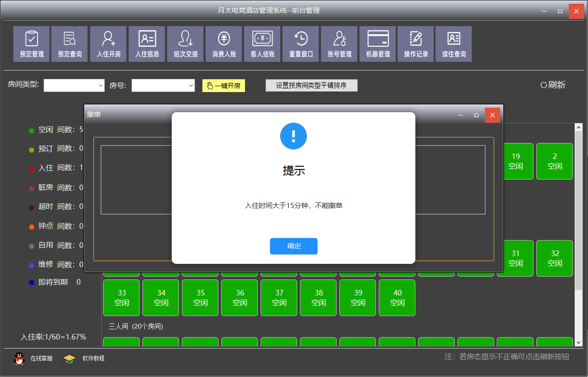Click the 预定查询 reservation query icon
The width and height of the screenshot is (588, 377).
pyautogui.click(x=70, y=44)
